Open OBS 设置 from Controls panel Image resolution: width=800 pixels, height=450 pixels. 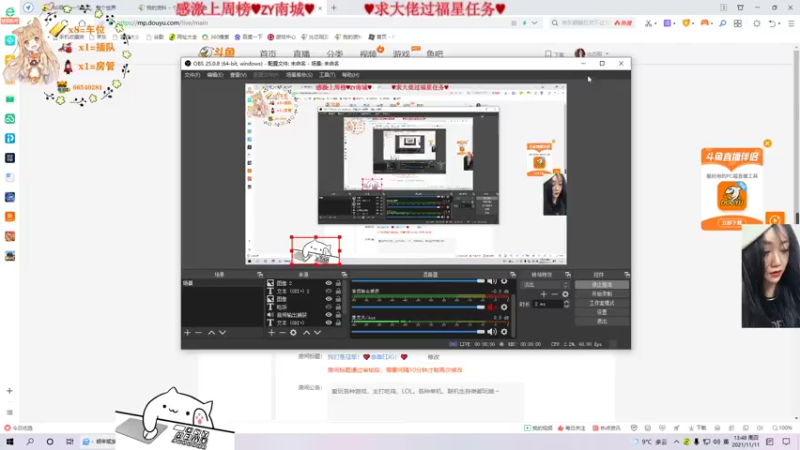coord(602,312)
